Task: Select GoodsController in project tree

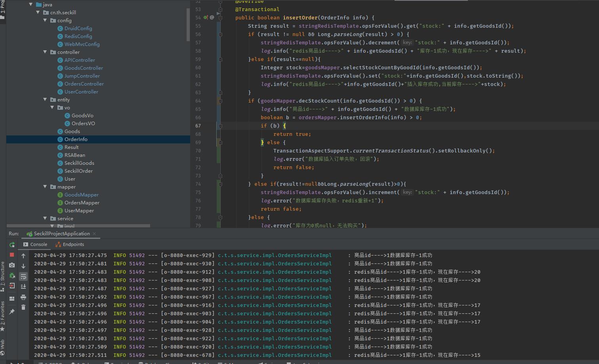Action: [x=84, y=68]
